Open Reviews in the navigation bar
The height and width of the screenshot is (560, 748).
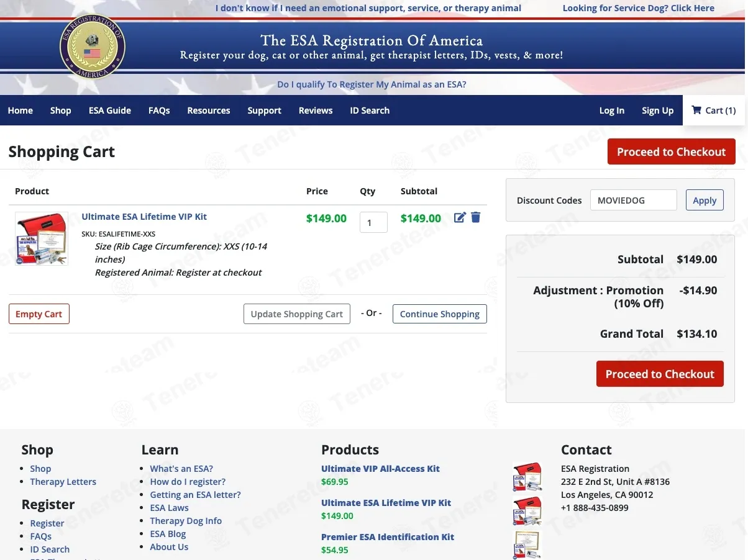(x=316, y=111)
